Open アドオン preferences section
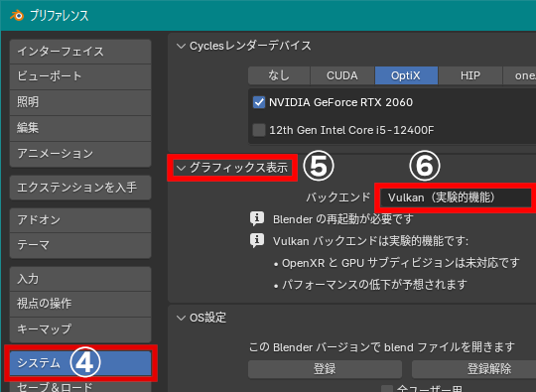The height and width of the screenshot is (392, 536). tap(80, 220)
